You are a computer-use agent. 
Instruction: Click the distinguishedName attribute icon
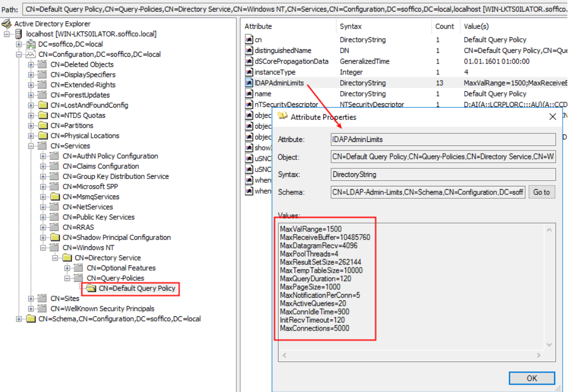[x=249, y=50]
